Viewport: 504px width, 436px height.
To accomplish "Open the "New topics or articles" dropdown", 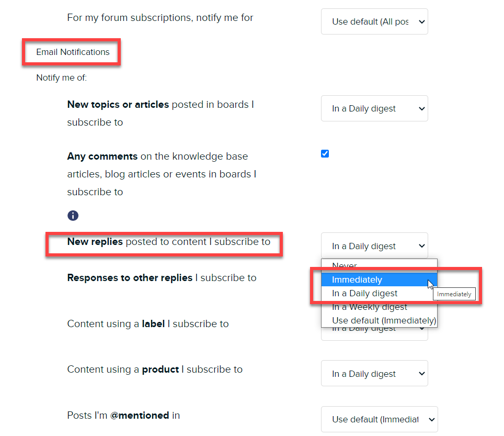I will (374, 108).
